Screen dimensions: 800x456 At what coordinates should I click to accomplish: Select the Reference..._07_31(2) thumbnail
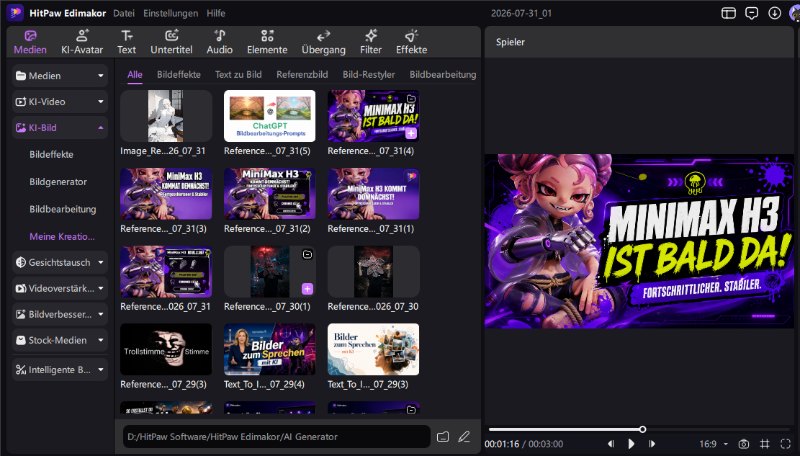269,194
